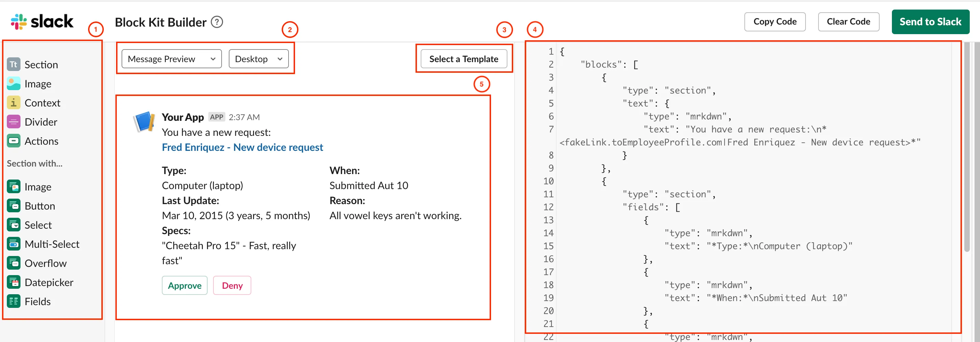Expand the Desktop view dropdown
The image size is (980, 342).
259,59
